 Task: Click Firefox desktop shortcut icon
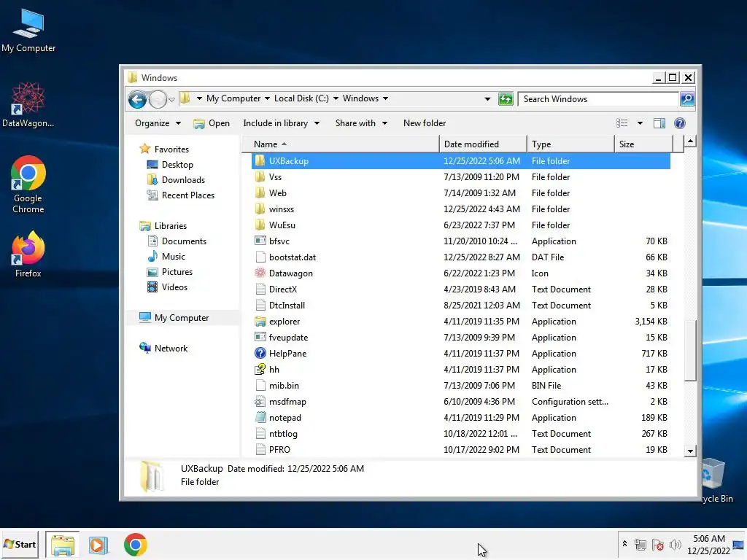pyautogui.click(x=28, y=254)
